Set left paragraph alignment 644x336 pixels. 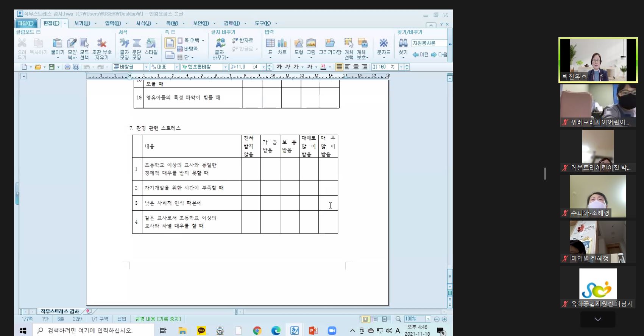pyautogui.click(x=348, y=67)
